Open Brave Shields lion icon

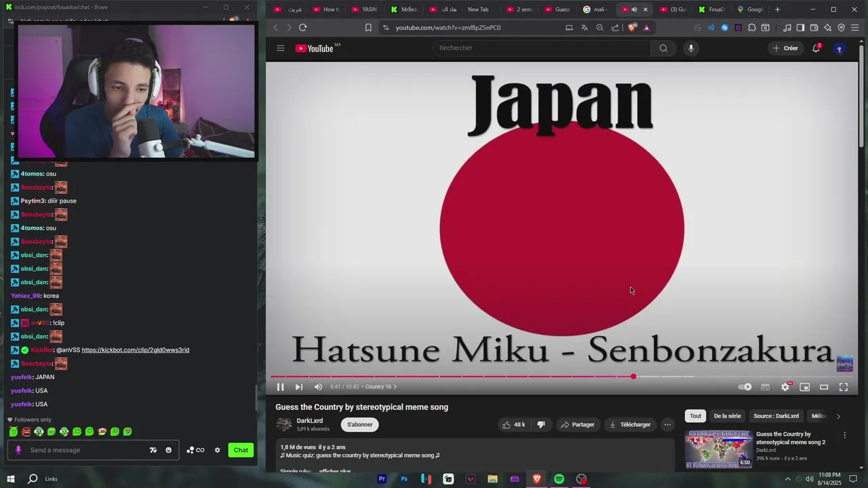(632, 28)
